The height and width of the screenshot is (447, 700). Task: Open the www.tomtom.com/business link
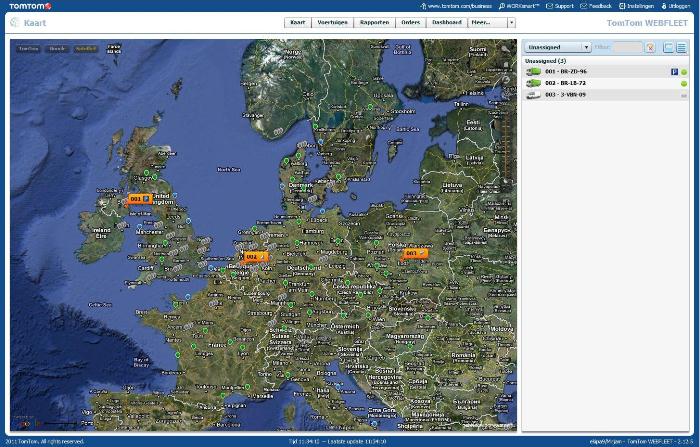pyautogui.click(x=456, y=6)
